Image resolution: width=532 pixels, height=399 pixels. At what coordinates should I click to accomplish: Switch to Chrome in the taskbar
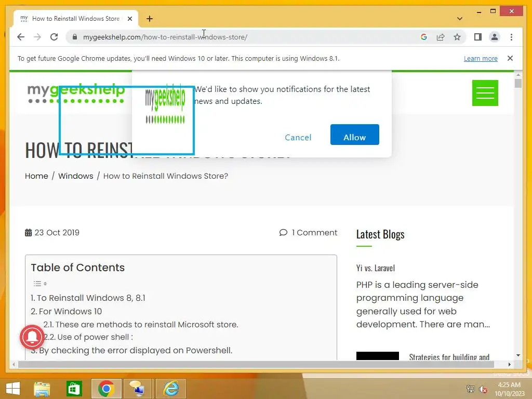point(106,389)
